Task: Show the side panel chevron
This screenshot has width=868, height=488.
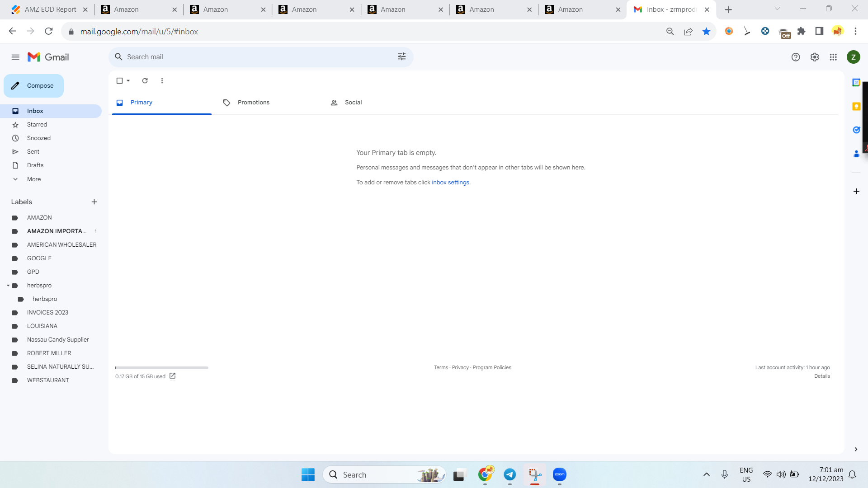Action: click(x=856, y=449)
